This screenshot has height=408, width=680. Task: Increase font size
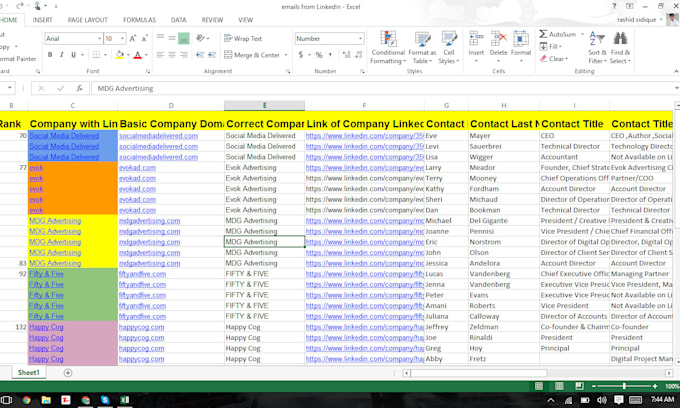133,39
